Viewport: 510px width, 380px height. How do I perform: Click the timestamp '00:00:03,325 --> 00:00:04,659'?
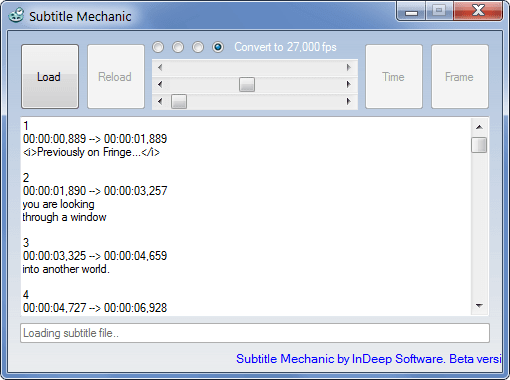click(95, 256)
